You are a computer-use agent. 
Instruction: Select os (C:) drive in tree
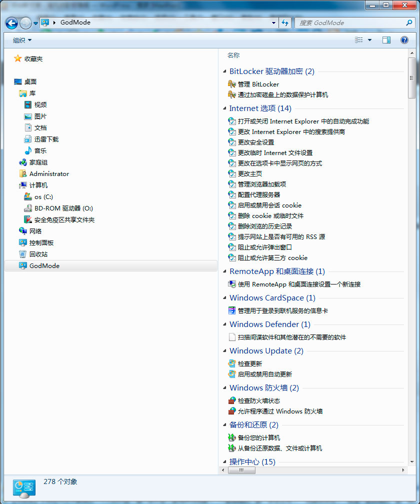[x=43, y=196]
